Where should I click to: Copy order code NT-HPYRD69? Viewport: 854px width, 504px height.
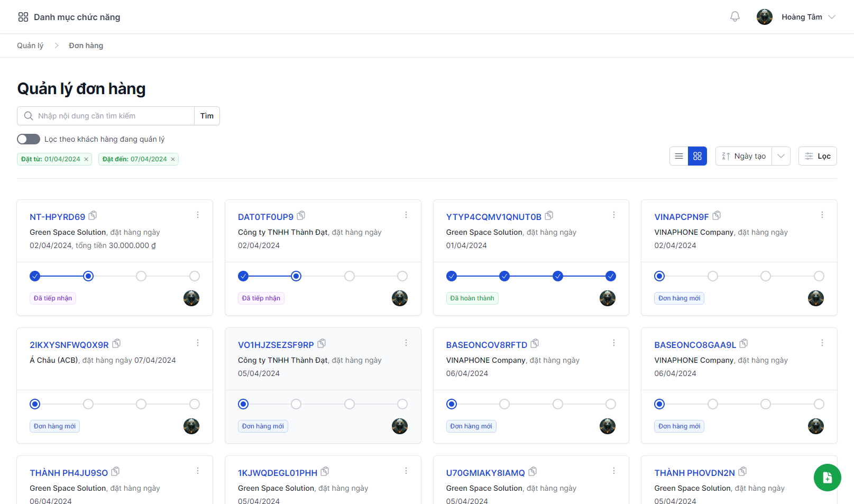pyautogui.click(x=93, y=216)
